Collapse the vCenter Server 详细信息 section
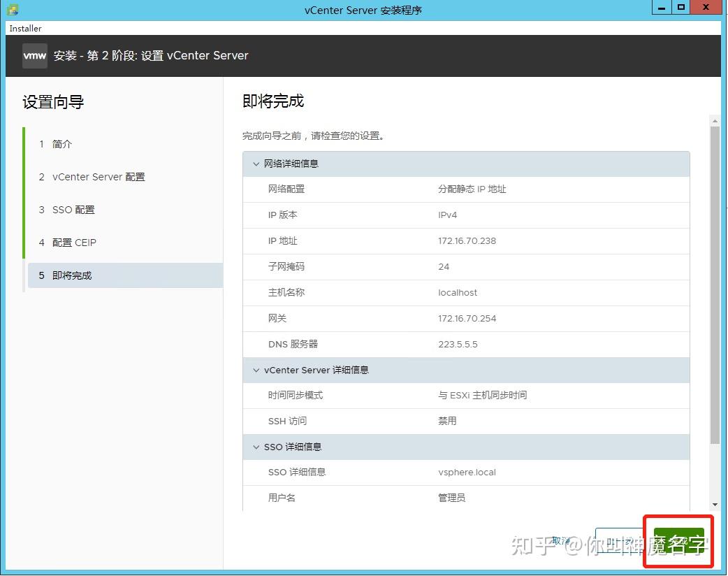This screenshot has width=728, height=576. 256,370
